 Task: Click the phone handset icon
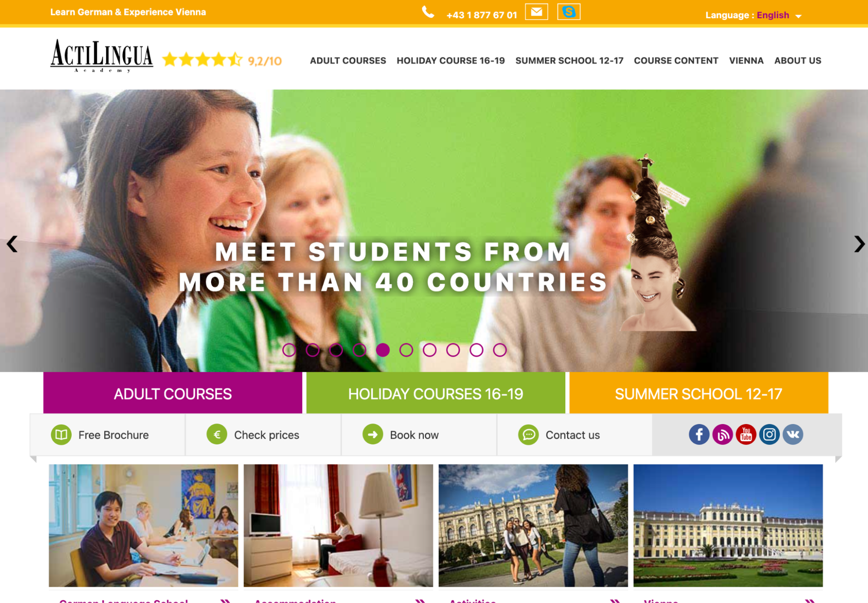pos(428,13)
